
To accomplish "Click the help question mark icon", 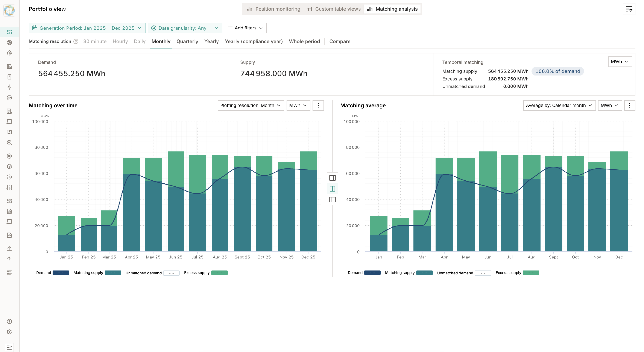I will [x=9, y=321].
